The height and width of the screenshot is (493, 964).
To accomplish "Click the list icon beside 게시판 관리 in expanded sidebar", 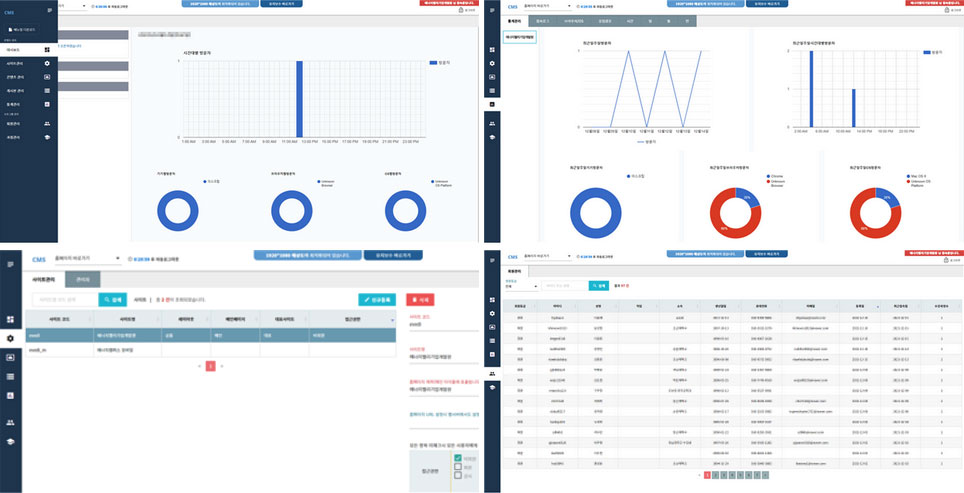I will (x=47, y=90).
